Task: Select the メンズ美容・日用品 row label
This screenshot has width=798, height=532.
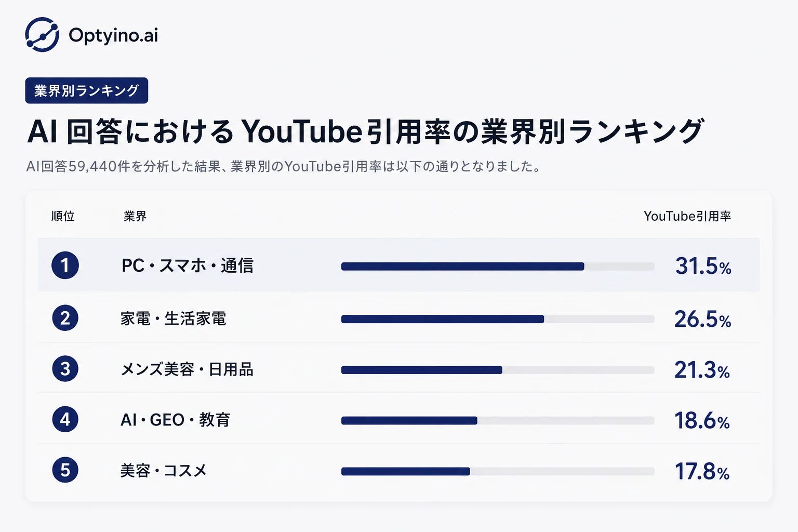Action: 187,369
